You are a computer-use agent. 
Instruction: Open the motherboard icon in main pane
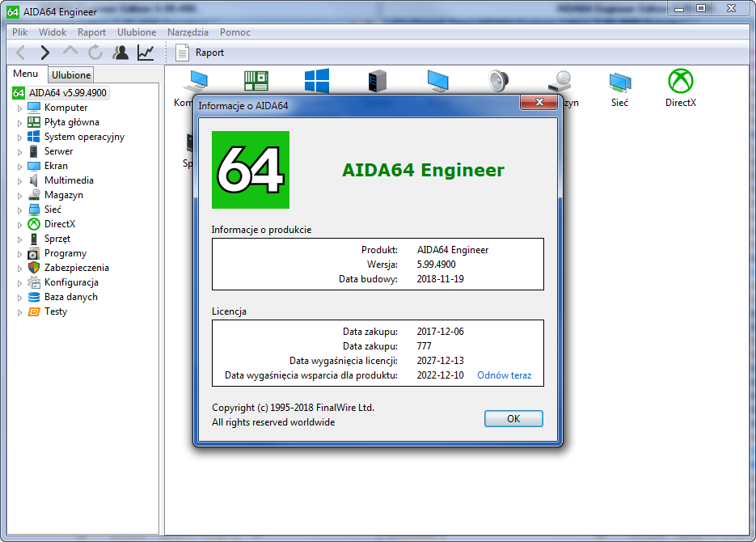[x=256, y=81]
